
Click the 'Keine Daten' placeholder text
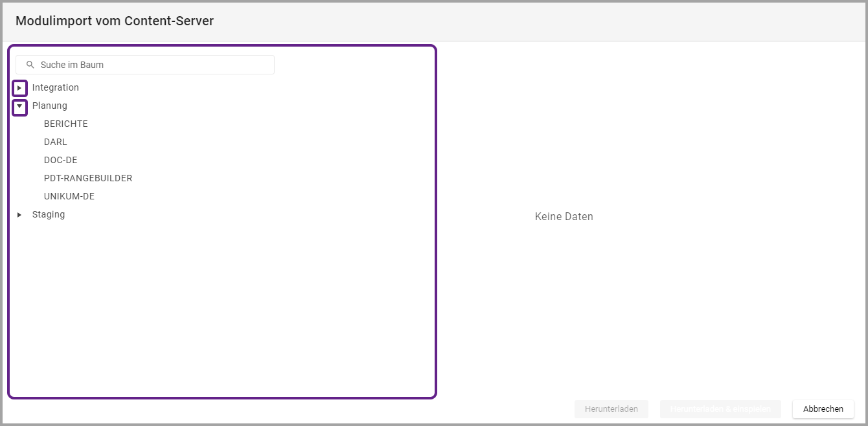pos(564,217)
